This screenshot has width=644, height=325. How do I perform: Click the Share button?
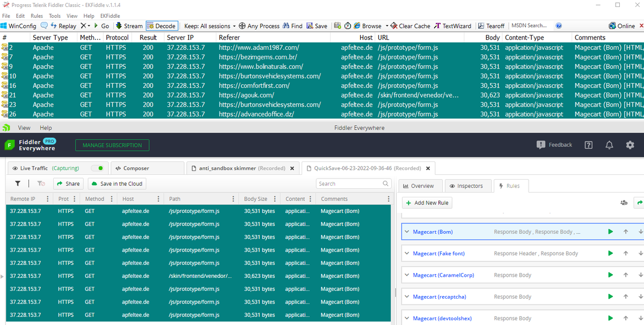click(68, 183)
